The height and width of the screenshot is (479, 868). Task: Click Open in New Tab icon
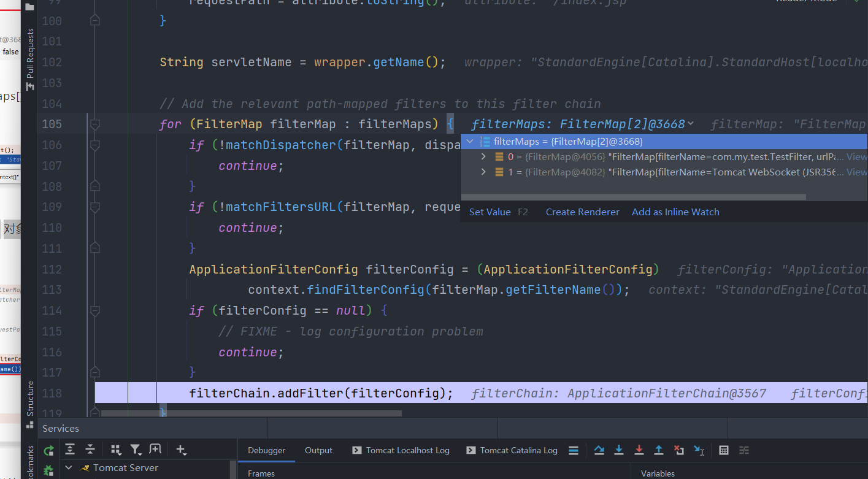click(155, 450)
